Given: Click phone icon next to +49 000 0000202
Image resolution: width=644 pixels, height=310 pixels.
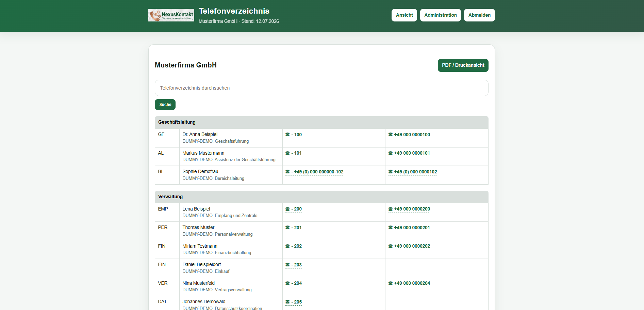Looking at the screenshot, I should click(x=391, y=246).
